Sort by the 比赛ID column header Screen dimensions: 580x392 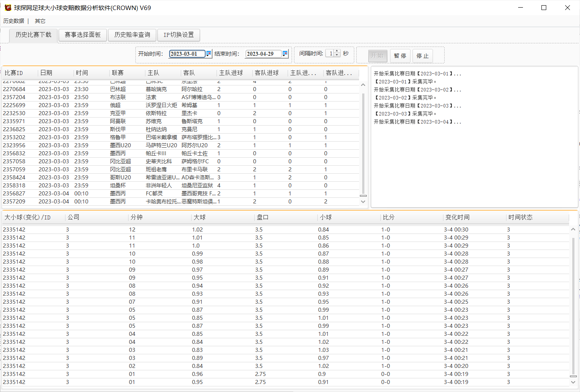pyautogui.click(x=20, y=73)
